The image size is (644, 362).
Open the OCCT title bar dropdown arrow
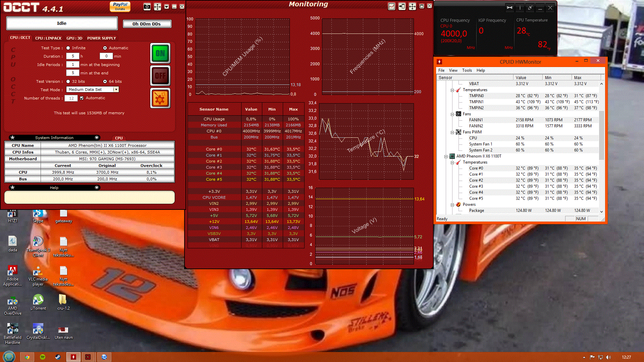[x=167, y=7]
